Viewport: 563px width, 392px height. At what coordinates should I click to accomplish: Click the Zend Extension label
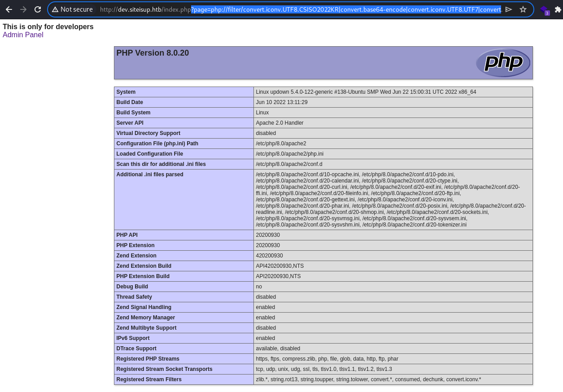point(136,256)
